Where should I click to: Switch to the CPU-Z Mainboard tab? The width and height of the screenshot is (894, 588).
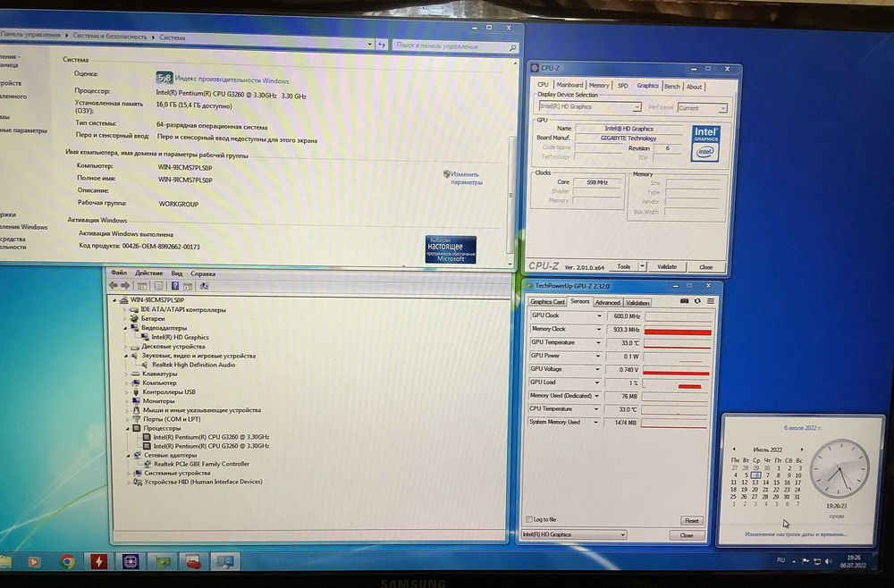point(569,85)
